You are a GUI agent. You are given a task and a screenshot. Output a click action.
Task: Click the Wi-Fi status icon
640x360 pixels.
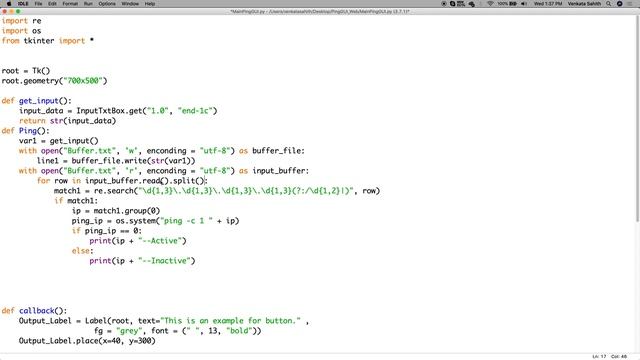pyautogui.click(x=490, y=4)
